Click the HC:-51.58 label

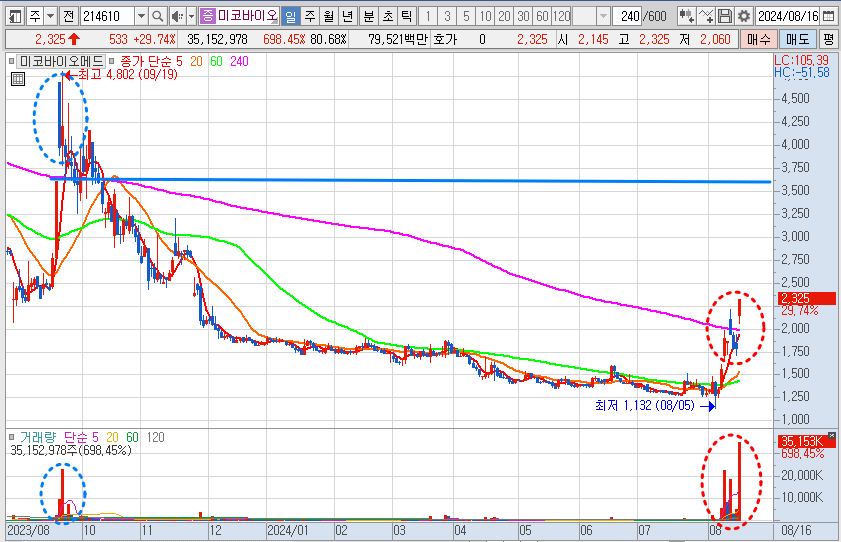point(802,72)
